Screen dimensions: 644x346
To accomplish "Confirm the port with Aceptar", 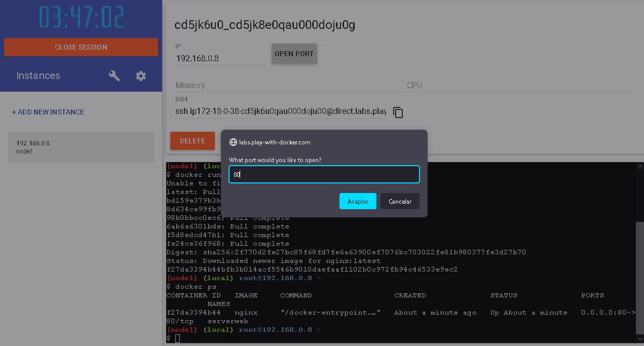I will pos(358,201).
